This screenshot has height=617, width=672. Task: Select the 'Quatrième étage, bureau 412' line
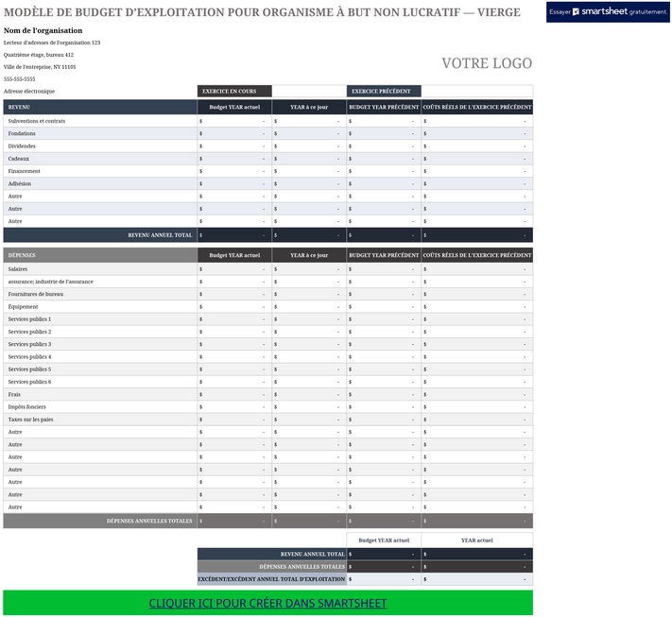point(39,55)
